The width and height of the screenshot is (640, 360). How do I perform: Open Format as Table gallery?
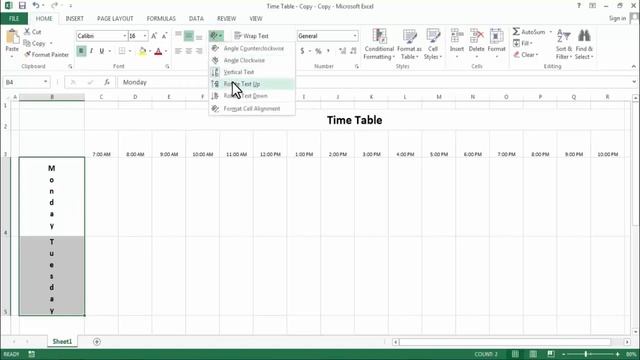[409, 44]
